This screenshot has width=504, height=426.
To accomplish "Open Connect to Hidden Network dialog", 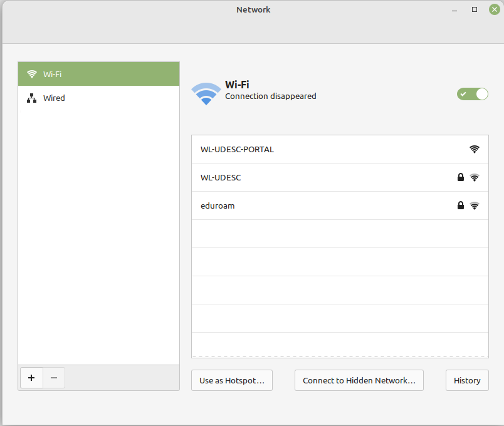I will (359, 380).
